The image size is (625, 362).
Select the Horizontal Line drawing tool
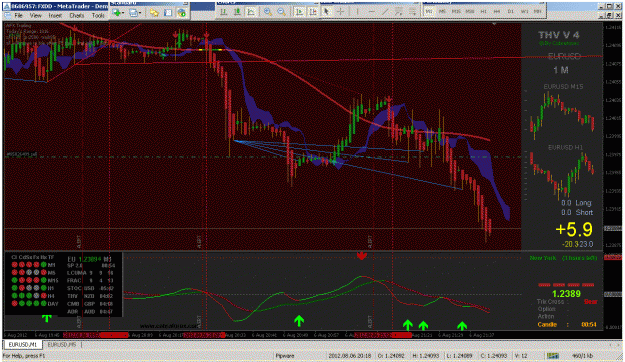371,12
